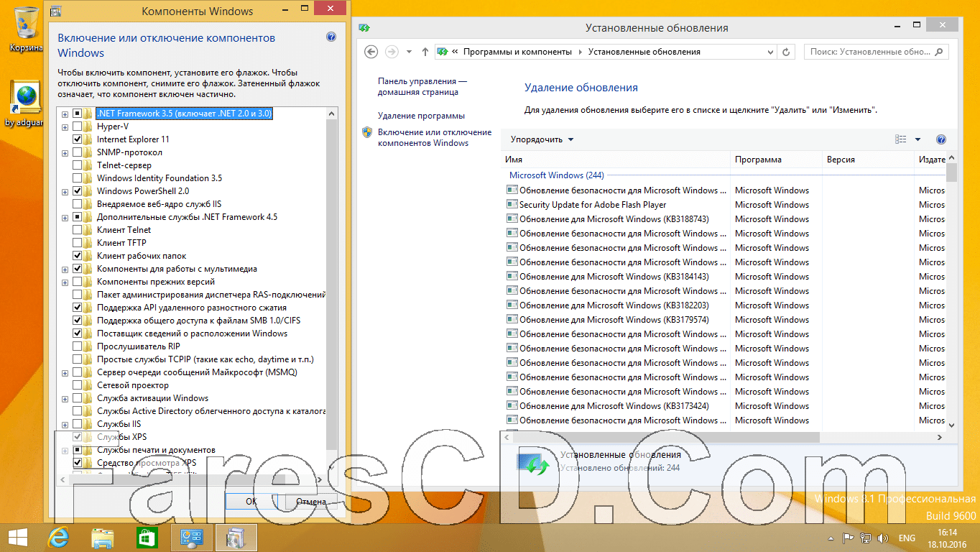Expand Компоненты для работы с мультимедиа node

65,269
